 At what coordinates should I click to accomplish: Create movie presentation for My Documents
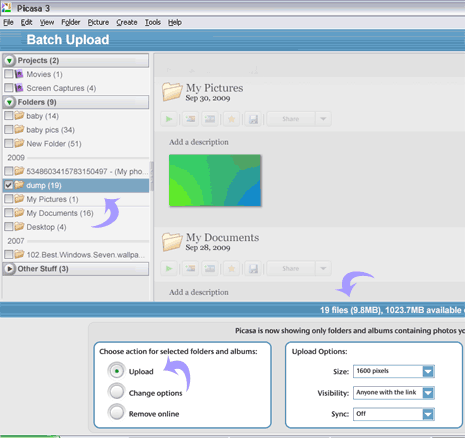pyautogui.click(x=210, y=269)
